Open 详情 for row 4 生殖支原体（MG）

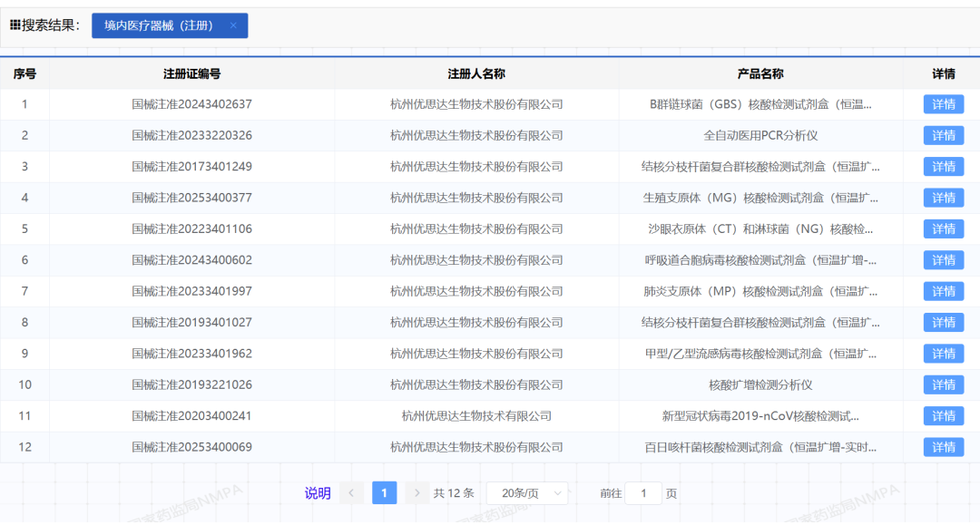pos(944,198)
